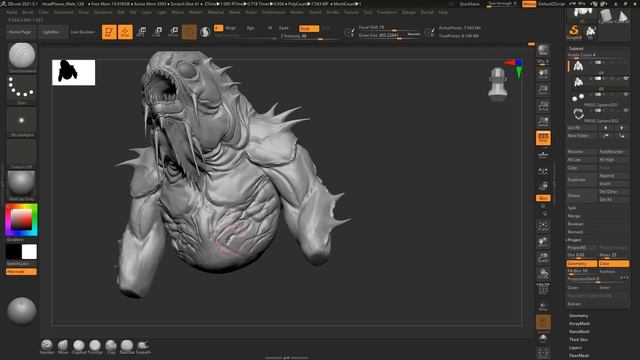Open the Preferences menu
Image resolution: width=640 pixels, height=360 pixels.
[x=273, y=12]
